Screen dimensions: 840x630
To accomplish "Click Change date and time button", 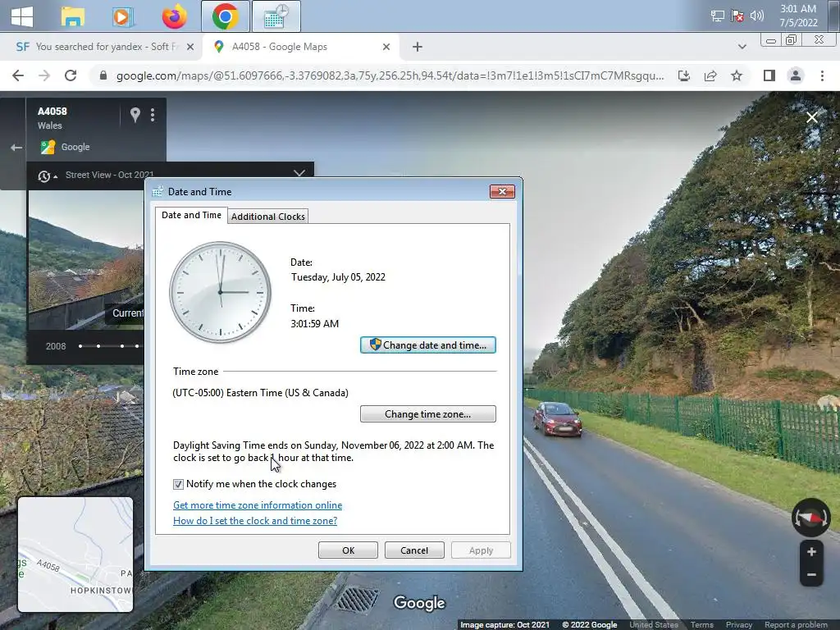I will (427, 345).
